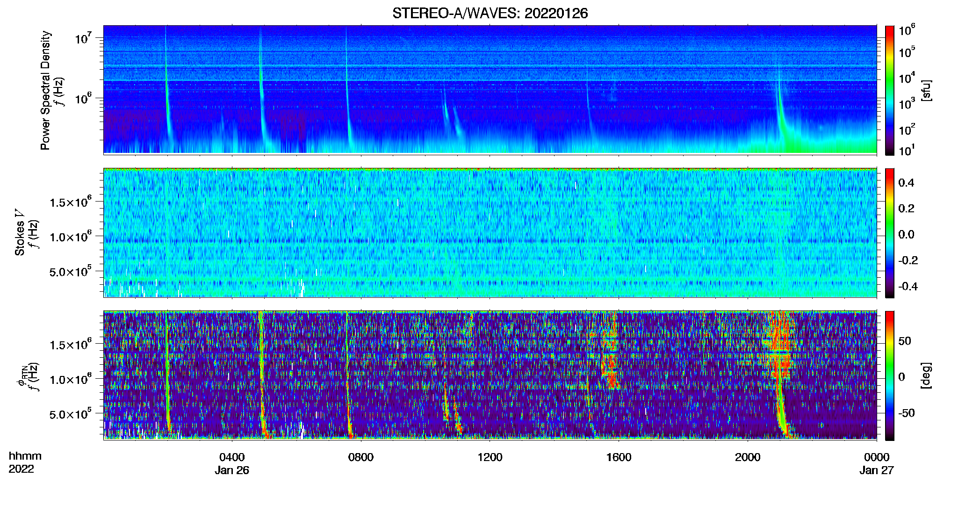Click the deg angle colorbar
The height and width of the screenshot is (505, 980).
(890, 375)
